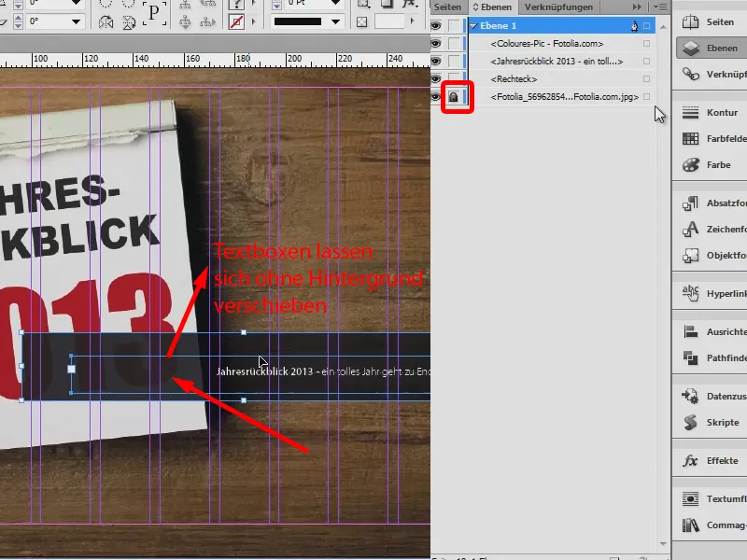Switch to the Verknüpfungen tab
This screenshot has height=560, width=747.
point(558,7)
